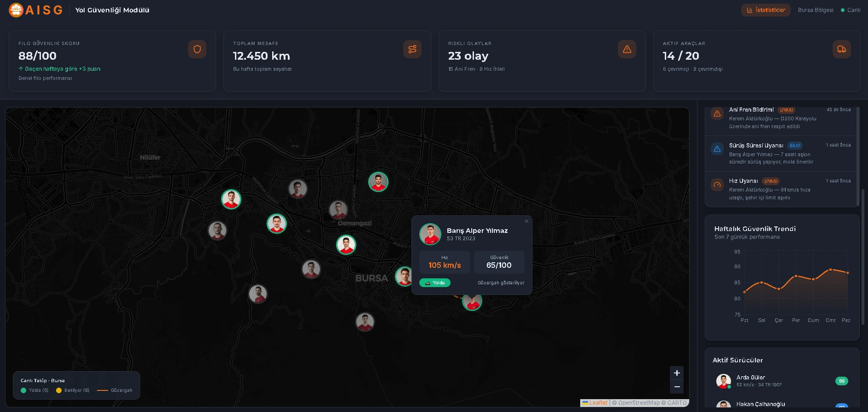
Task: Click the Sürüş Süresi Uyarısı info icon
Action: click(x=717, y=149)
